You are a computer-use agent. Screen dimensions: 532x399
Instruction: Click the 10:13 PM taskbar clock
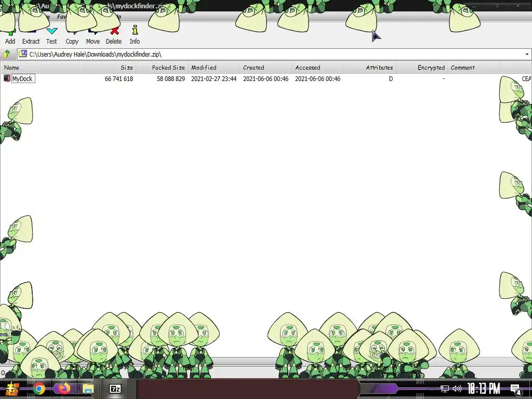(484, 389)
